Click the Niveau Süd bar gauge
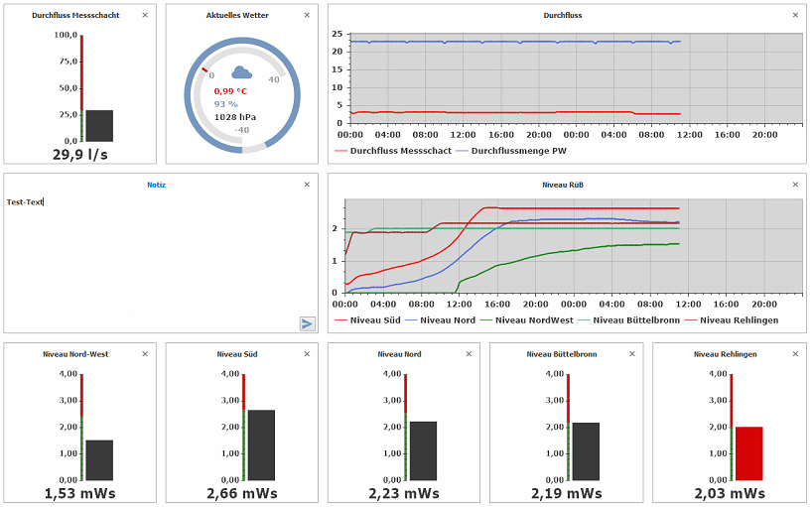Viewport: 812px width, 507px height. pyautogui.click(x=260, y=444)
